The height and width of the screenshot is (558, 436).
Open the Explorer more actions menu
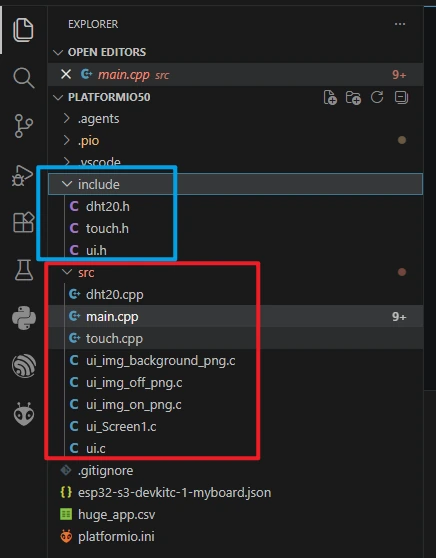click(400, 24)
